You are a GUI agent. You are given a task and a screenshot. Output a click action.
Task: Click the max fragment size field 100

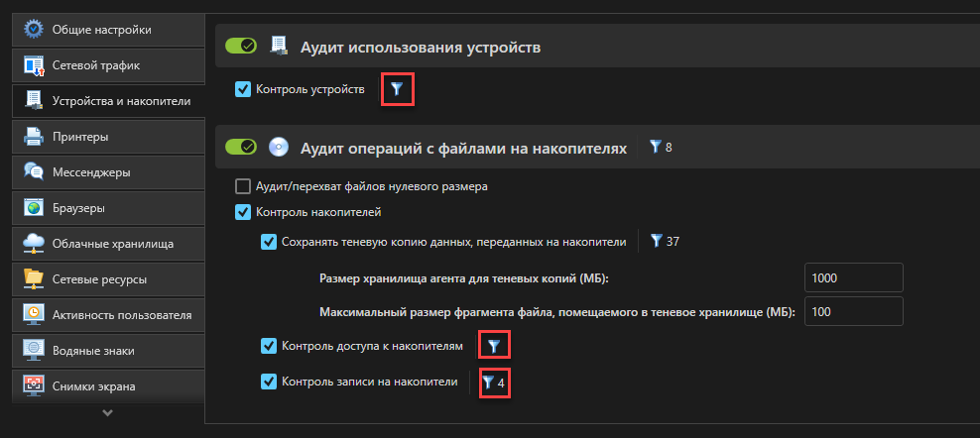point(854,311)
